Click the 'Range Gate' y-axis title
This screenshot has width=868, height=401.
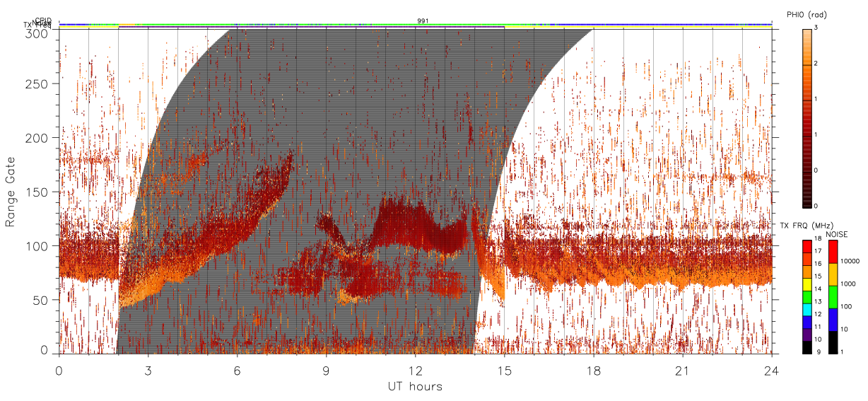[x=11, y=192]
